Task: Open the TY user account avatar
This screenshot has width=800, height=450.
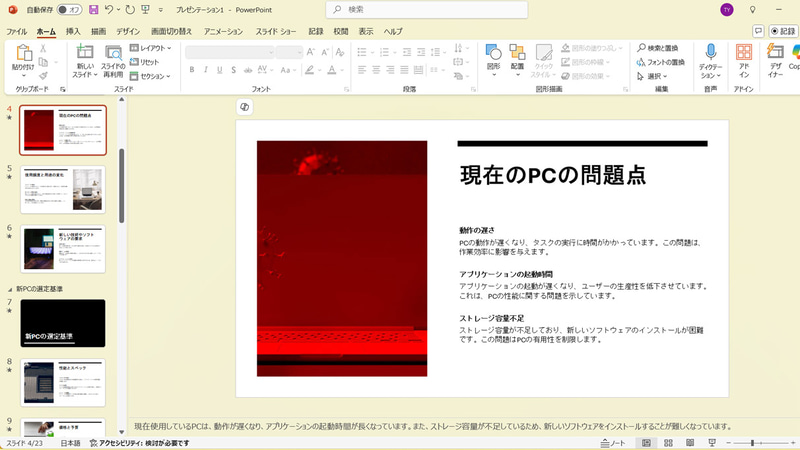Action: [x=727, y=10]
